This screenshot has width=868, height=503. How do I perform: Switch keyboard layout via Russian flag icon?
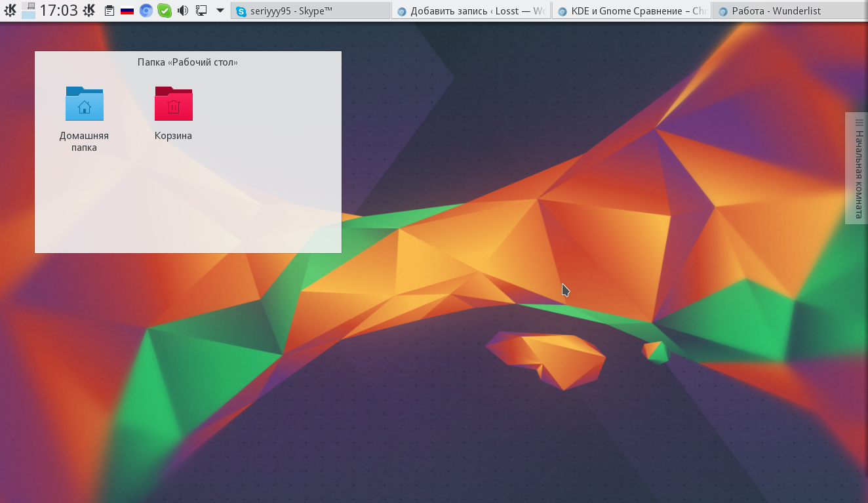tap(127, 11)
